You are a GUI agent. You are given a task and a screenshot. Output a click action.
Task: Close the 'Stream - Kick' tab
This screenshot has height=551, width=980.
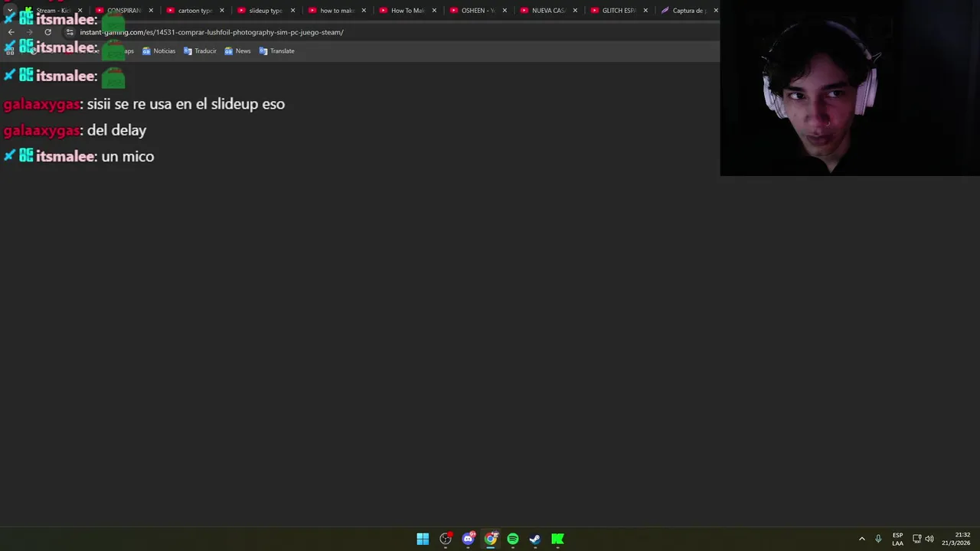[80, 11]
